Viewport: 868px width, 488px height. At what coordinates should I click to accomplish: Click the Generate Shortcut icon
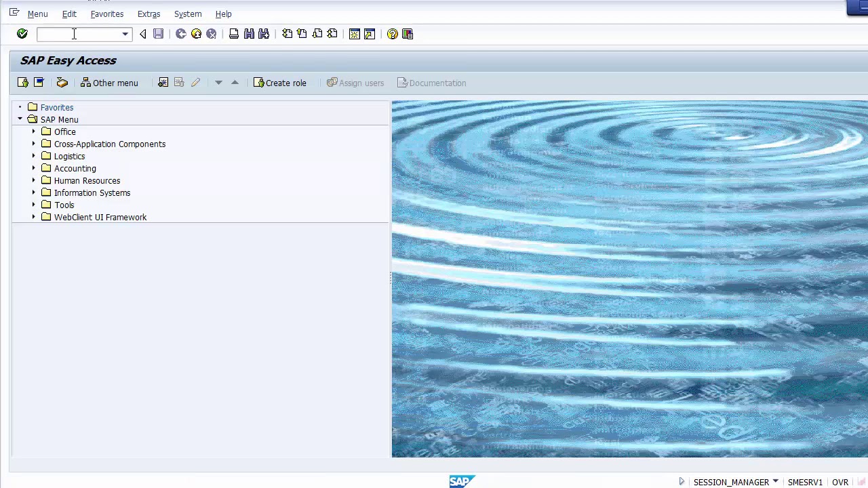pyautogui.click(x=370, y=34)
